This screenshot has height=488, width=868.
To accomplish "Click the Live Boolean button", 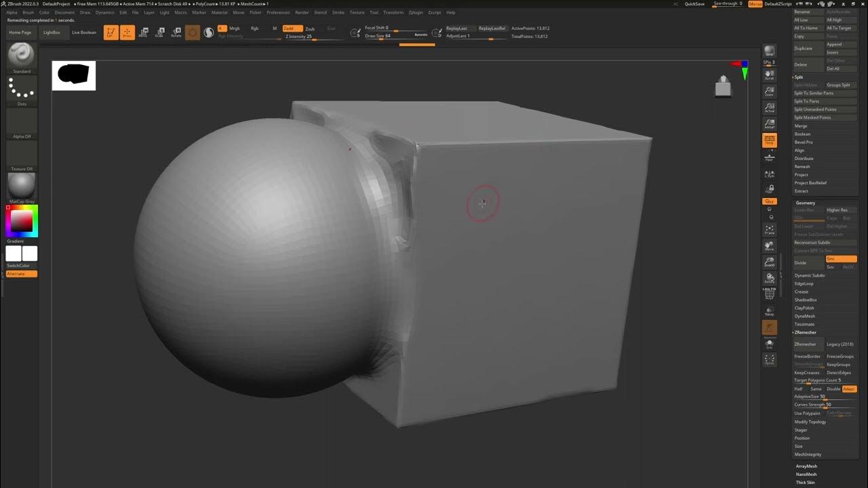I will (x=84, y=33).
